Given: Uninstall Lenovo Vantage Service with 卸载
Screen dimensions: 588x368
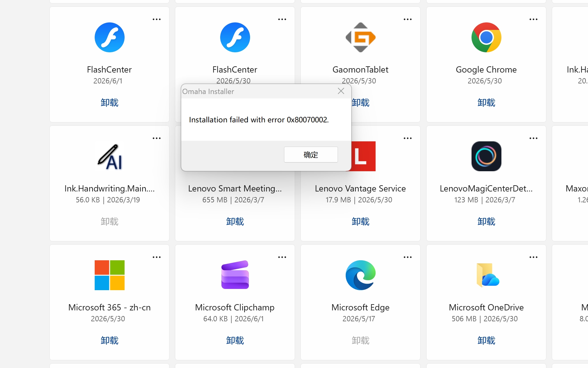Looking at the screenshot, I should pyautogui.click(x=361, y=222).
